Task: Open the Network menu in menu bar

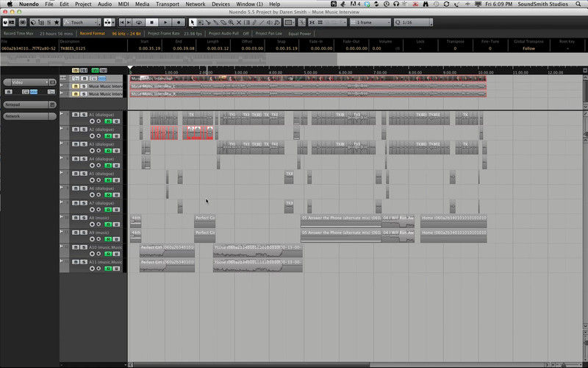Action: pos(196,4)
